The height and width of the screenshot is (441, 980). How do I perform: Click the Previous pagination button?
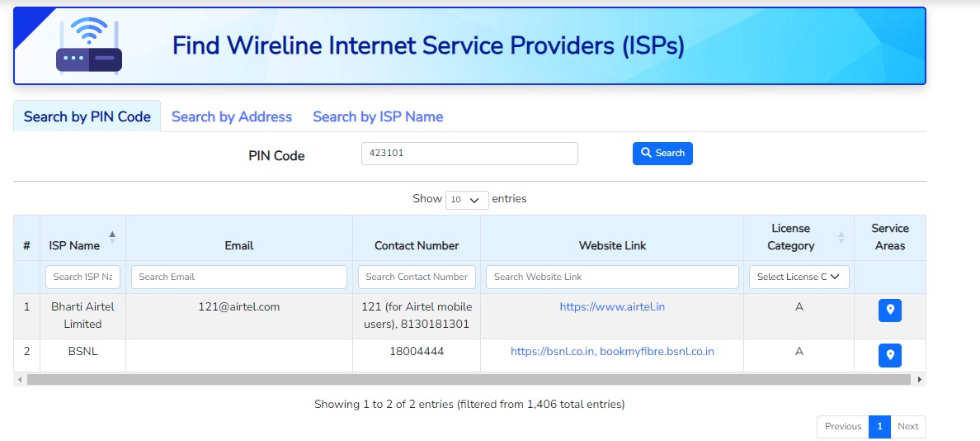click(x=842, y=427)
